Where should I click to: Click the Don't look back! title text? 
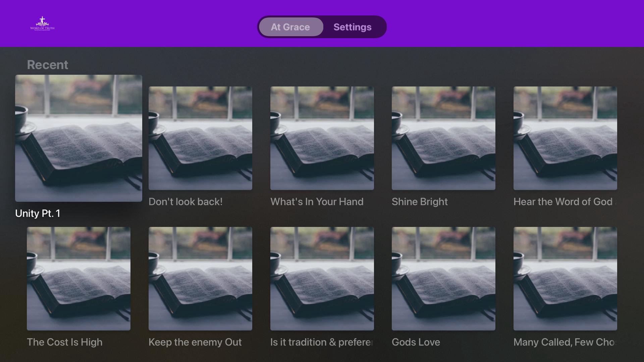185,202
